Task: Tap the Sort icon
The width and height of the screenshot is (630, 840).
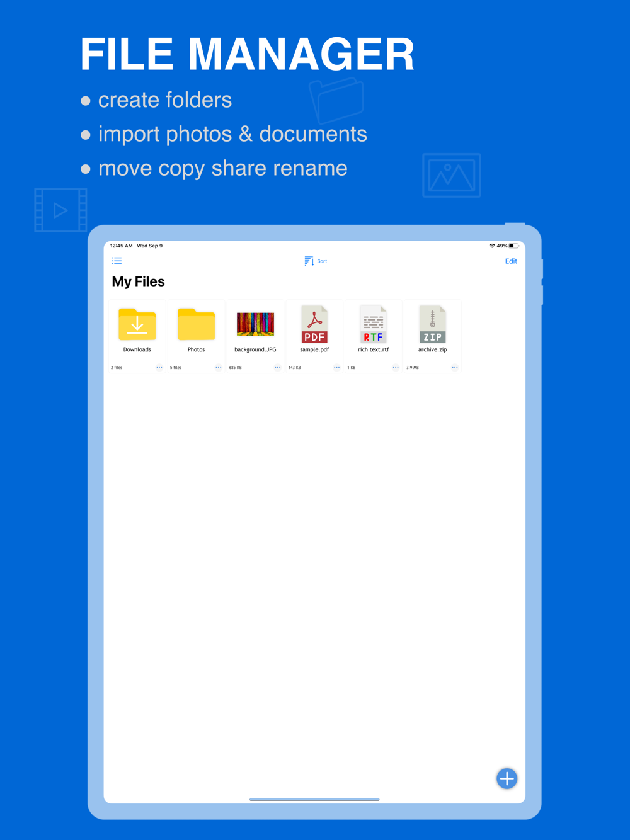Action: click(x=309, y=261)
